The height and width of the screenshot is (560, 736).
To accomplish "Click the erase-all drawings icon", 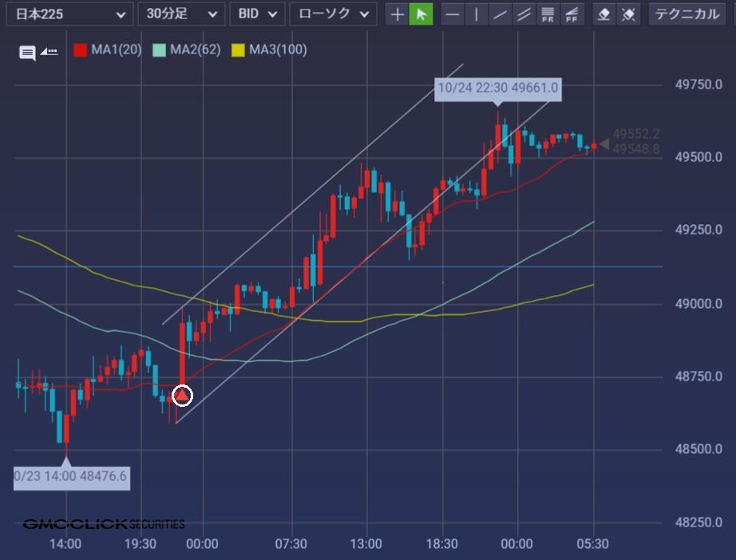I will click(x=628, y=14).
